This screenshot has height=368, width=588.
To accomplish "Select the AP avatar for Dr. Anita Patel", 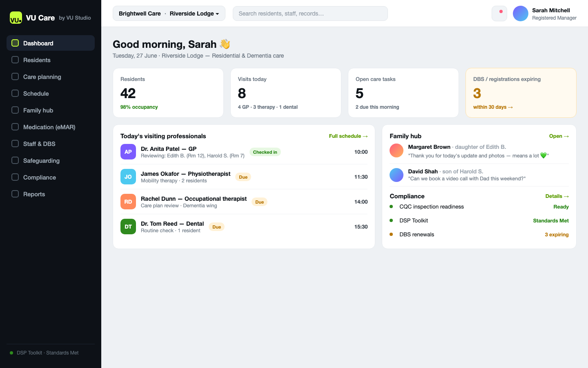I will [128, 152].
